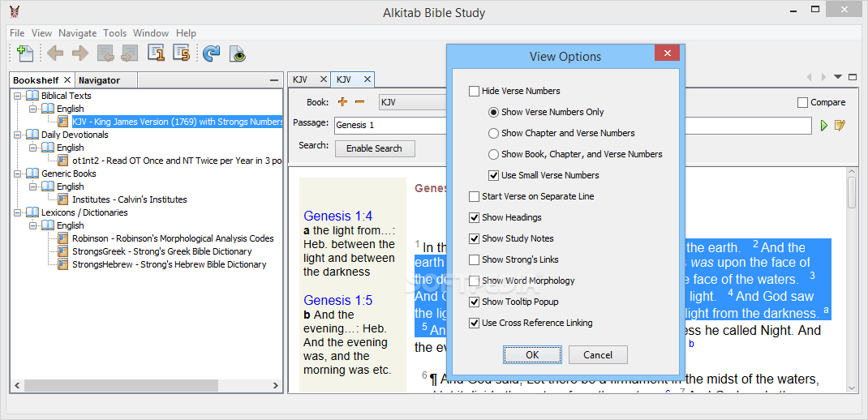Open the editor tab list dropdown arrow
Viewport: 868px width, 420px height.
837,77
